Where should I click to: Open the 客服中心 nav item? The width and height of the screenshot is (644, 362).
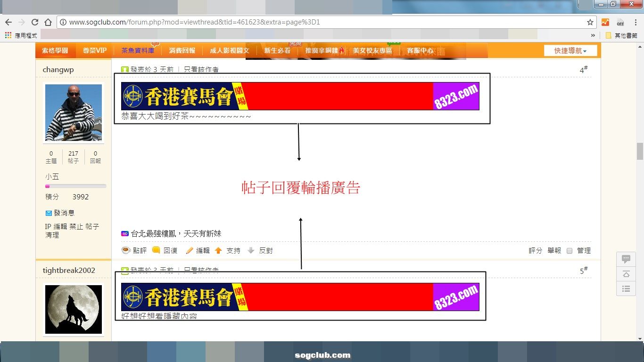tap(420, 50)
